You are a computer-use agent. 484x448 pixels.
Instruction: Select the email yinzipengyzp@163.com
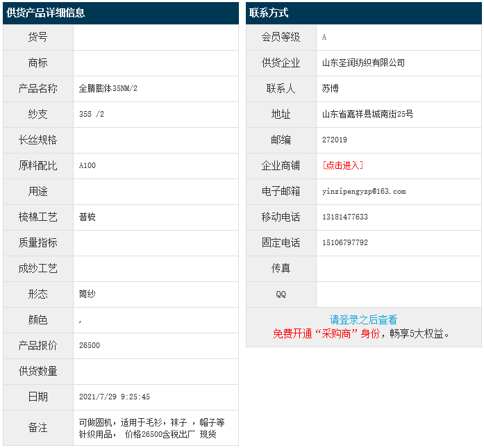(x=364, y=191)
